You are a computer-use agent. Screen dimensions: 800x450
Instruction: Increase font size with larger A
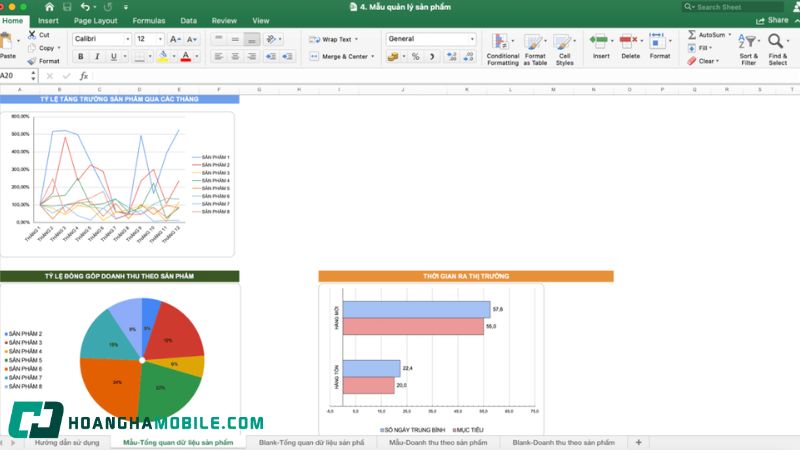(x=174, y=39)
